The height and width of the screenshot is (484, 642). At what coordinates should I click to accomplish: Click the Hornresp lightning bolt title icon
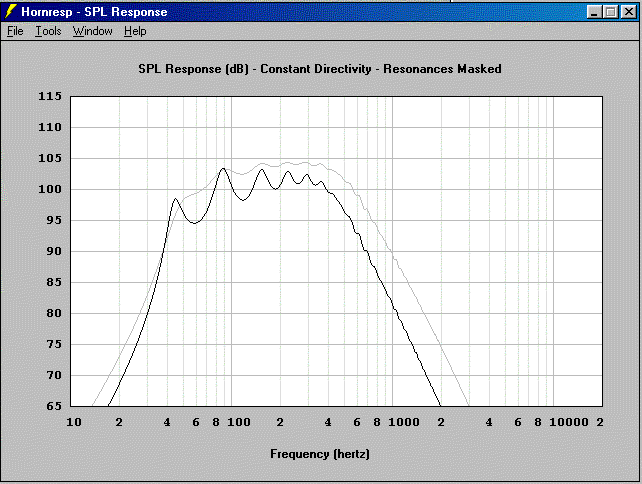[10, 11]
